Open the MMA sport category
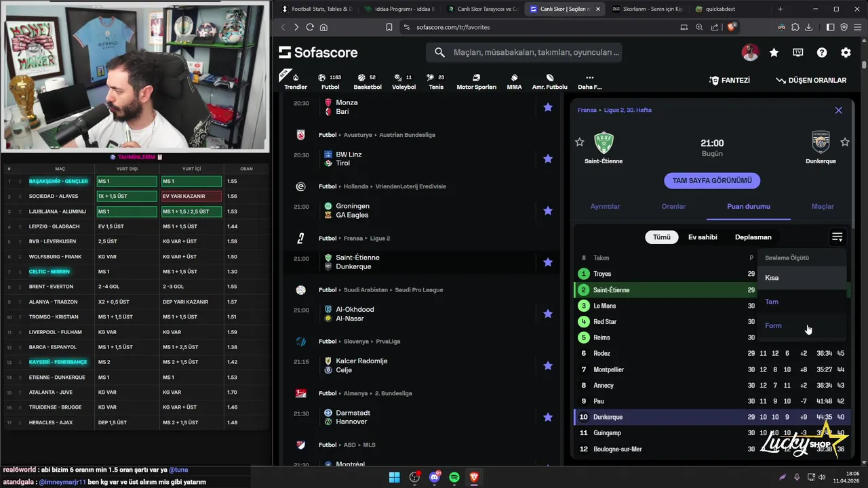 [x=514, y=81]
